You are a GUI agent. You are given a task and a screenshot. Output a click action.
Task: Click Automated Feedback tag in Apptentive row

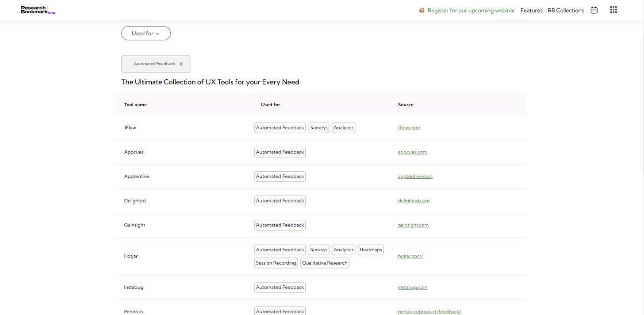280,177
